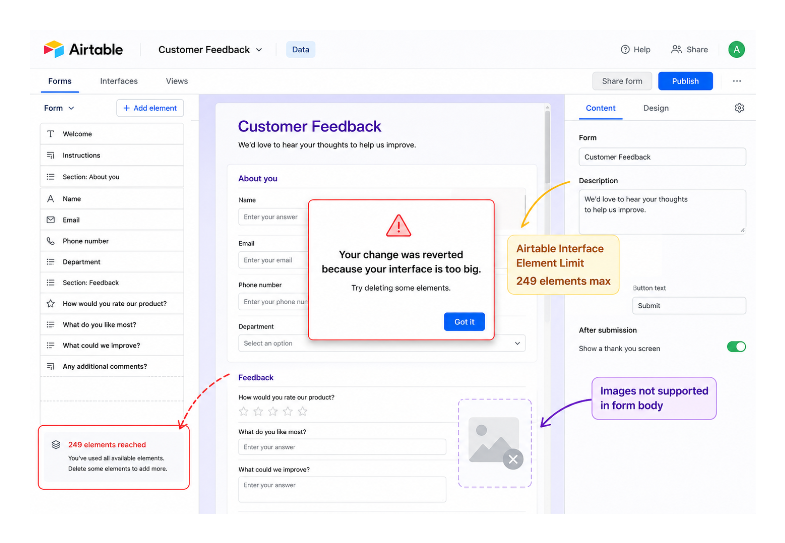Click the Instructions element icon
Screen dimensions: 785x543
coord(51,155)
